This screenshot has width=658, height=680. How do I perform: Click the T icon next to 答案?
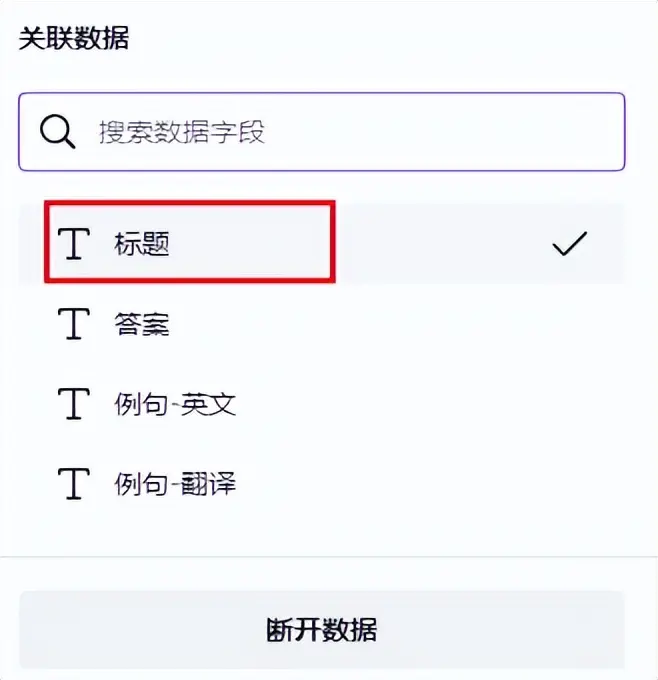74,324
